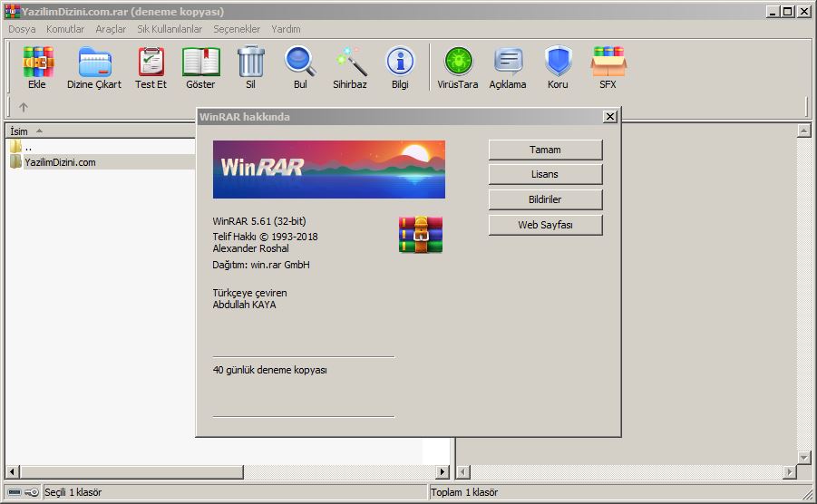Image resolution: width=817 pixels, height=504 pixels.
Task: Click the disk drive icon in status bar
Action: 15,492
